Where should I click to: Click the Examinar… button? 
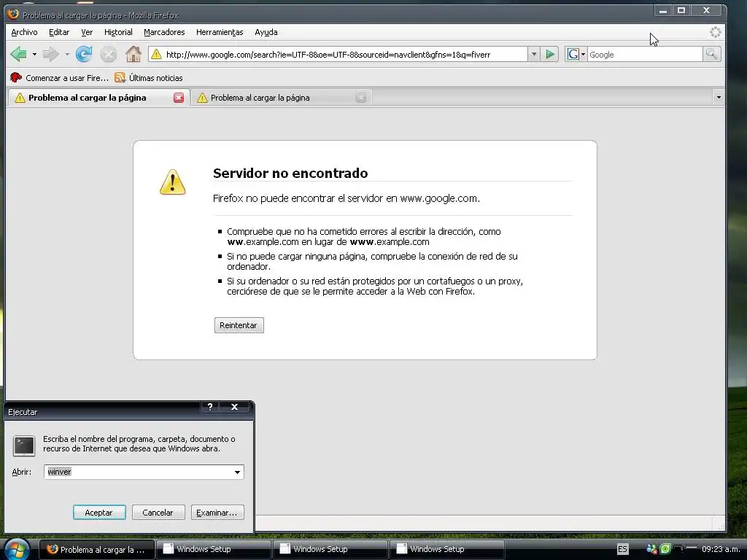coord(217,513)
